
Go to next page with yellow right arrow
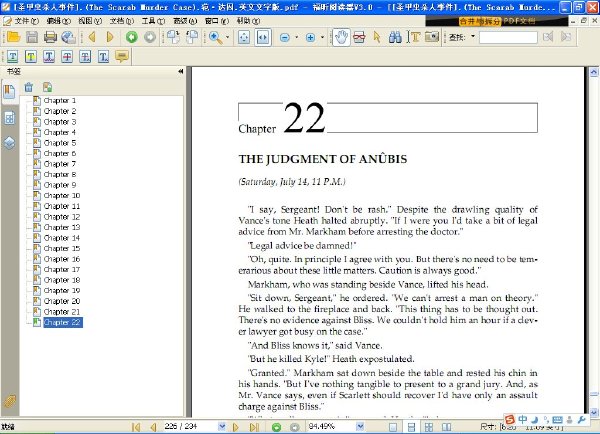[x=110, y=37]
